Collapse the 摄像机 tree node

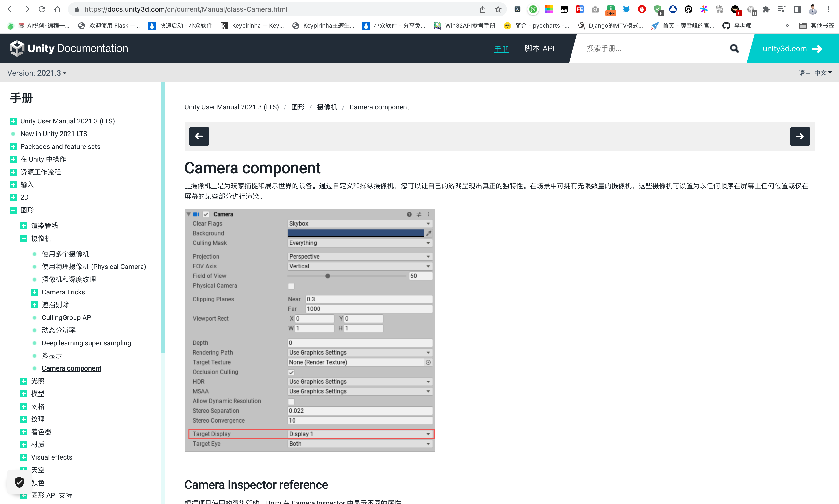click(24, 239)
